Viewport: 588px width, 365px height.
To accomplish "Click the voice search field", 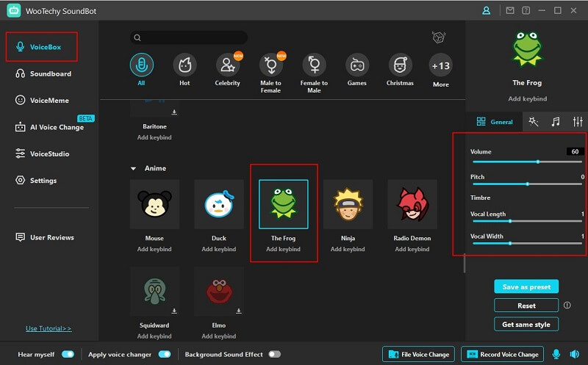I will click(189, 37).
